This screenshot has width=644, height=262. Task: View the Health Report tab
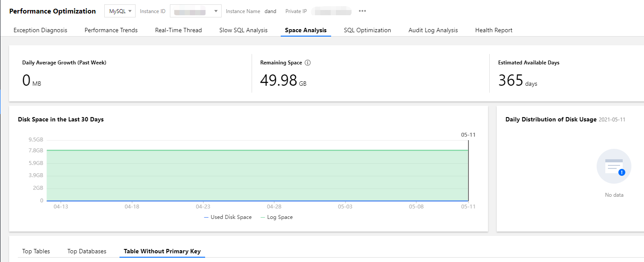pyautogui.click(x=494, y=30)
